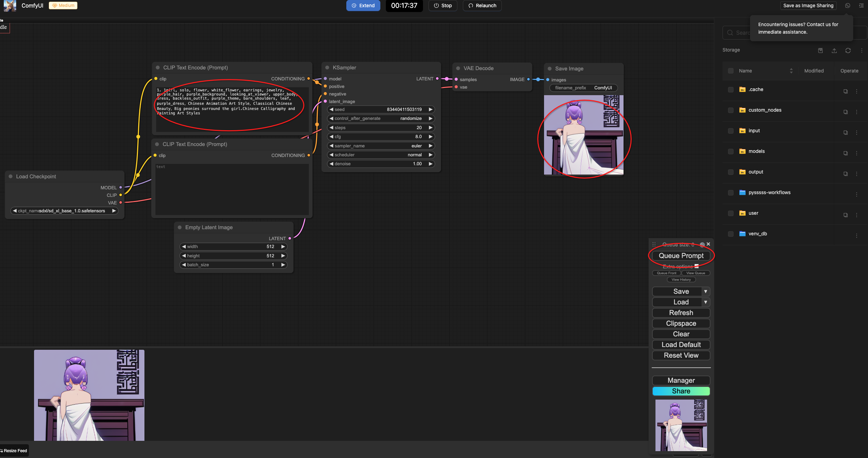Click the support chat icon in top bar
Screen dimensions: 868x458
pos(847,5)
